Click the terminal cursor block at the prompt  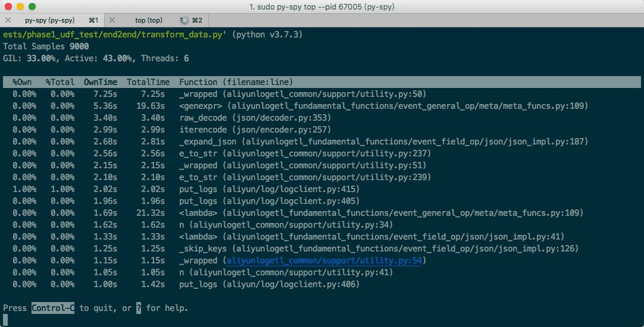coord(5,320)
